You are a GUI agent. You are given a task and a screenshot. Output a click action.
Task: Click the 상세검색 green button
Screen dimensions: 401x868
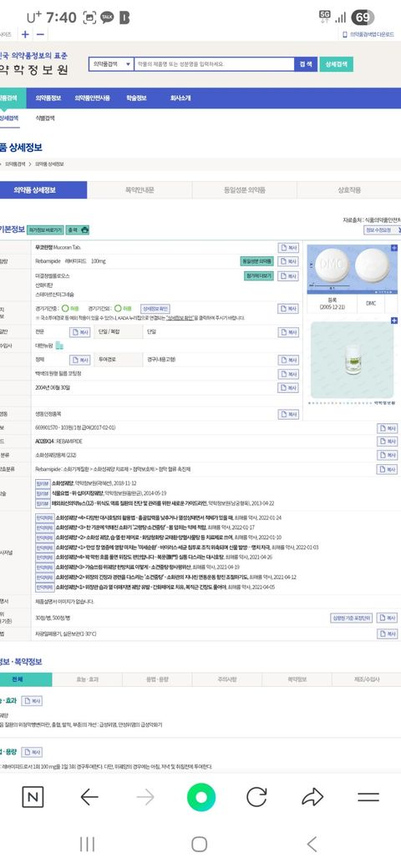pyautogui.click(x=336, y=64)
